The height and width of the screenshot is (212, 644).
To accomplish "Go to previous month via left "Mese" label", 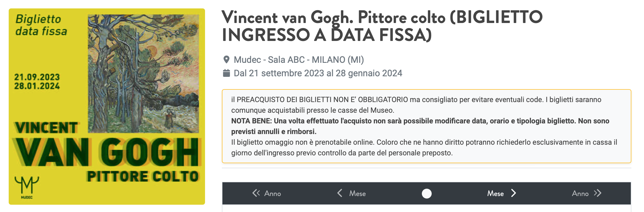I will pos(357,193).
